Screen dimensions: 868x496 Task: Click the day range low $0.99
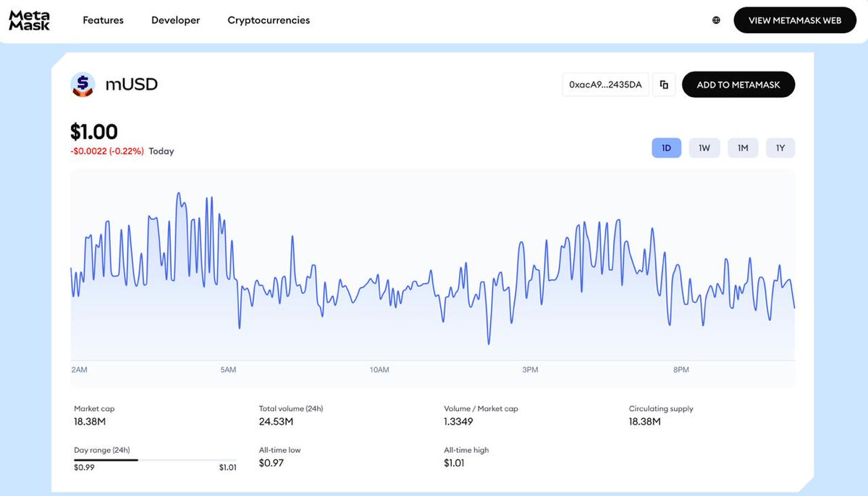[84, 467]
